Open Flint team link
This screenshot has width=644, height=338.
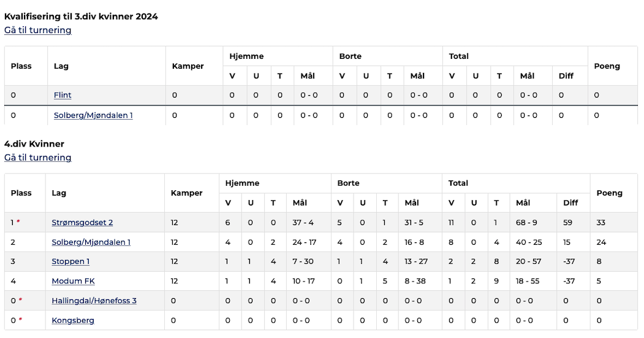pyautogui.click(x=63, y=95)
